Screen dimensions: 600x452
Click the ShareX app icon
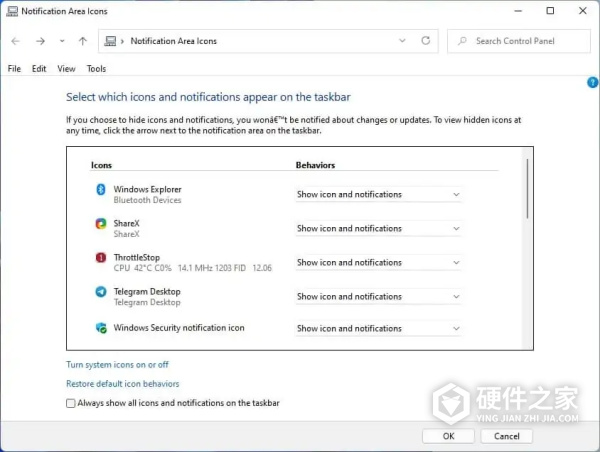[x=100, y=224]
